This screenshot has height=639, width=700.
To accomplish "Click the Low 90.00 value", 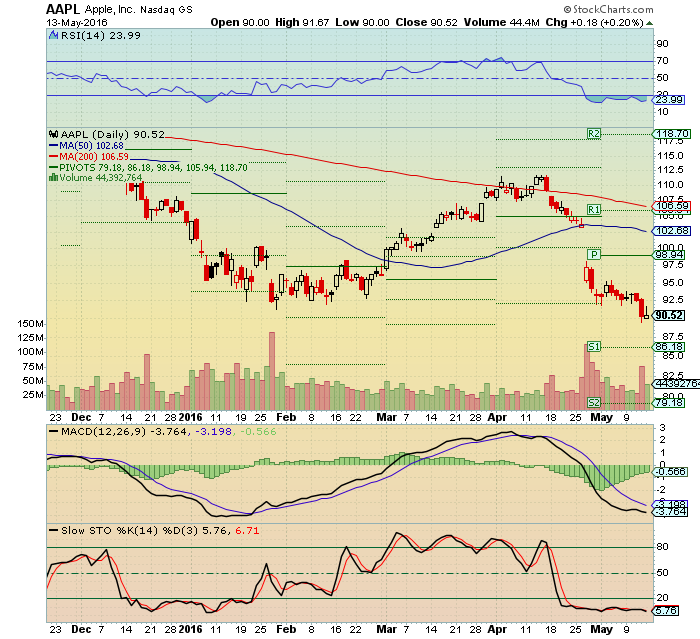I will pos(362,22).
